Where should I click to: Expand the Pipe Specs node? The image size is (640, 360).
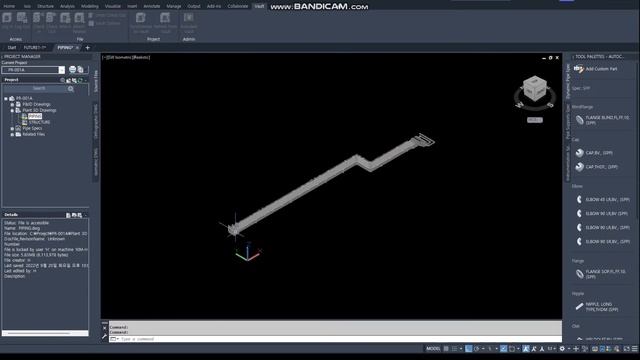click(12, 128)
